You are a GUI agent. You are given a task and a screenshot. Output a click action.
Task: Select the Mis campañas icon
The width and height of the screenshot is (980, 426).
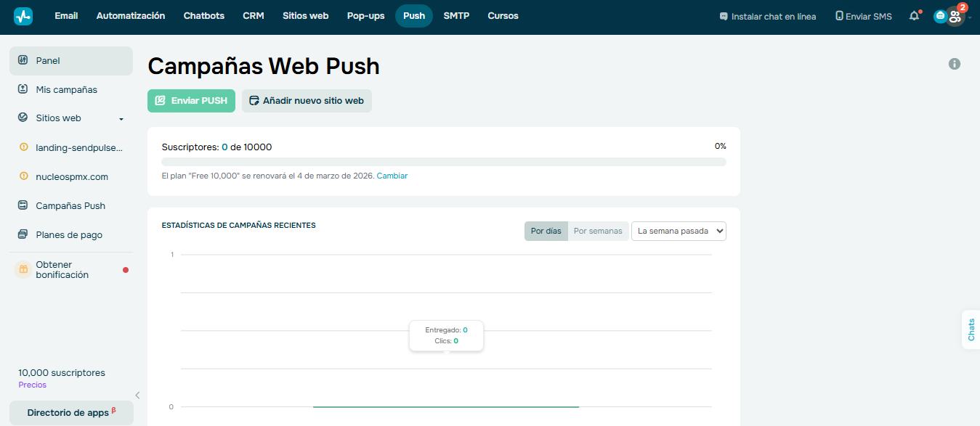[23, 89]
